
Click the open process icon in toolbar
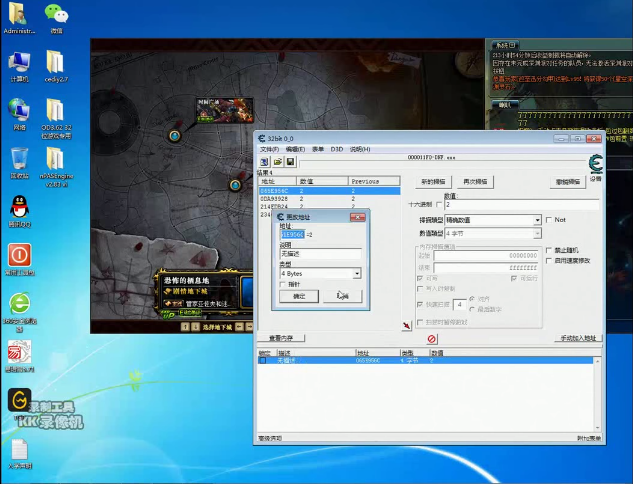pyautogui.click(x=265, y=161)
